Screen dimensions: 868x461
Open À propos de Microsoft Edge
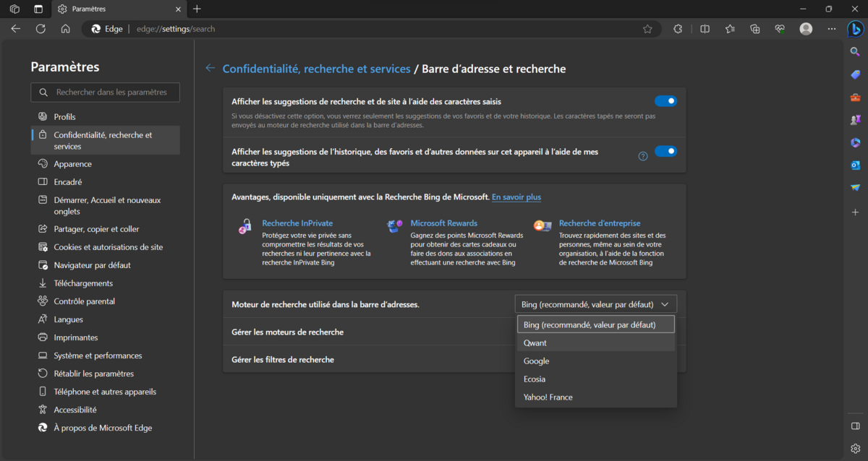106,428
